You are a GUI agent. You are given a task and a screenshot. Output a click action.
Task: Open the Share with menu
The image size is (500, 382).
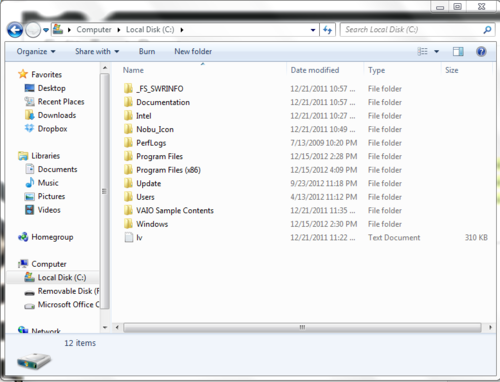click(x=97, y=52)
